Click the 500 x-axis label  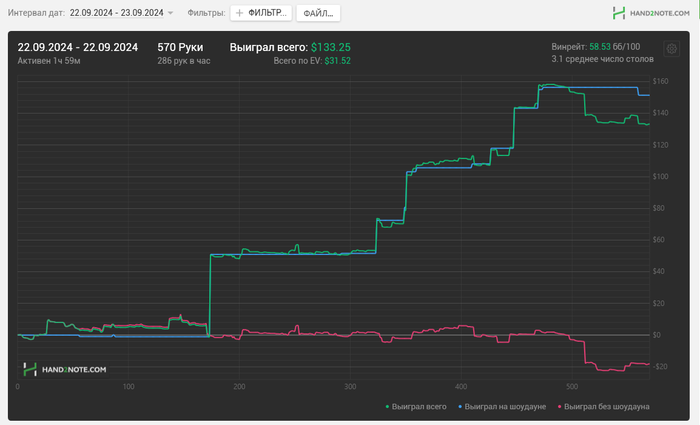572,387
